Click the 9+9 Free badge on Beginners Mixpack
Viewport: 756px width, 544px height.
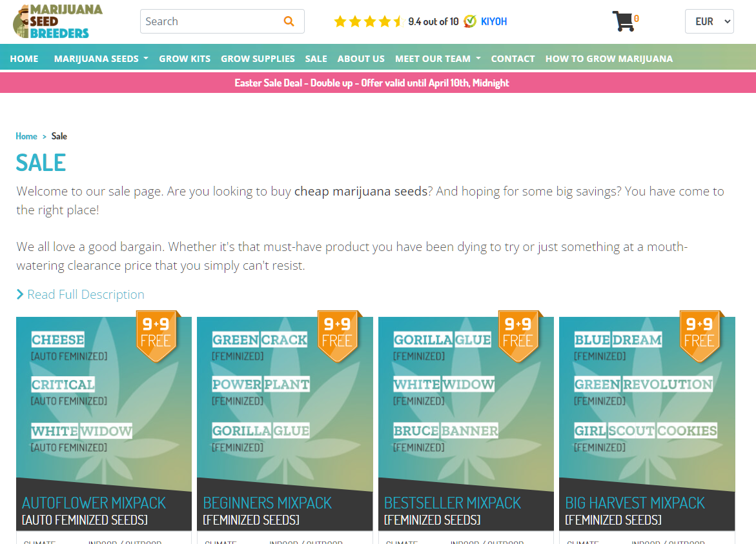point(338,337)
